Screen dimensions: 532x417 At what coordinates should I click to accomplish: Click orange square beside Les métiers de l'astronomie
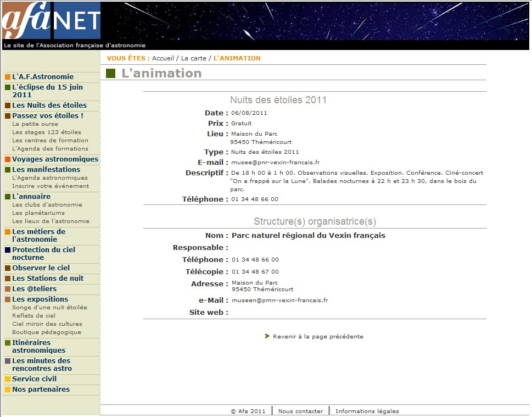8,232
